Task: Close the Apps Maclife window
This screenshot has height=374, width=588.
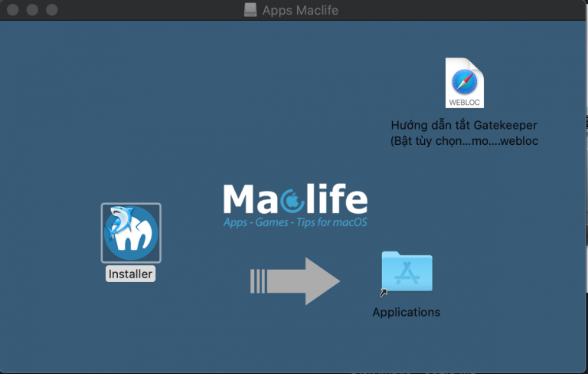Action: click(13, 10)
